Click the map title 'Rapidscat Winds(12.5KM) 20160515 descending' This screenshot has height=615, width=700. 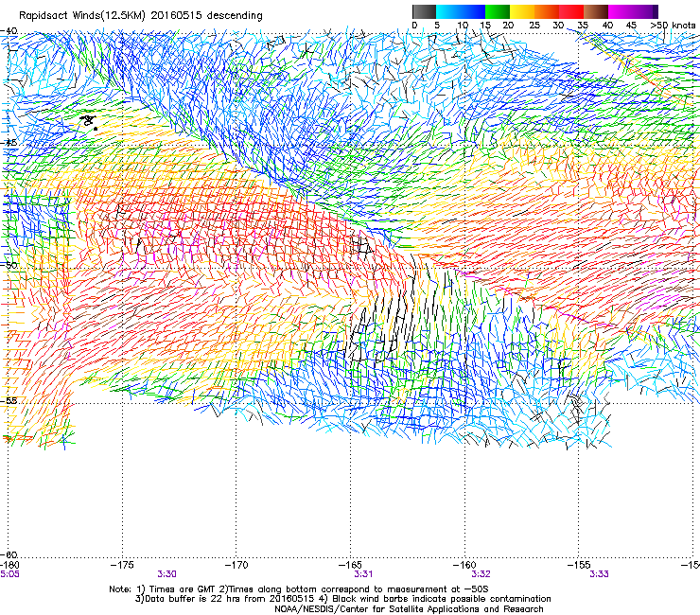pos(141,16)
